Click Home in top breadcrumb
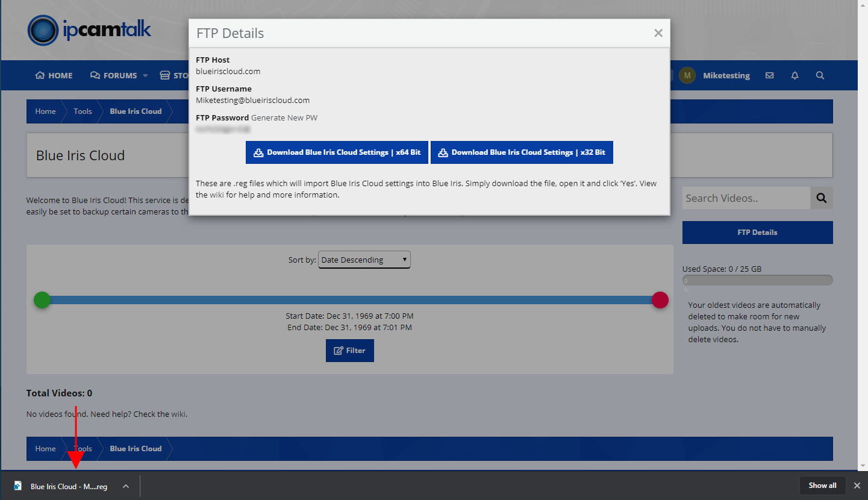This screenshot has width=868, height=500. 45,111
